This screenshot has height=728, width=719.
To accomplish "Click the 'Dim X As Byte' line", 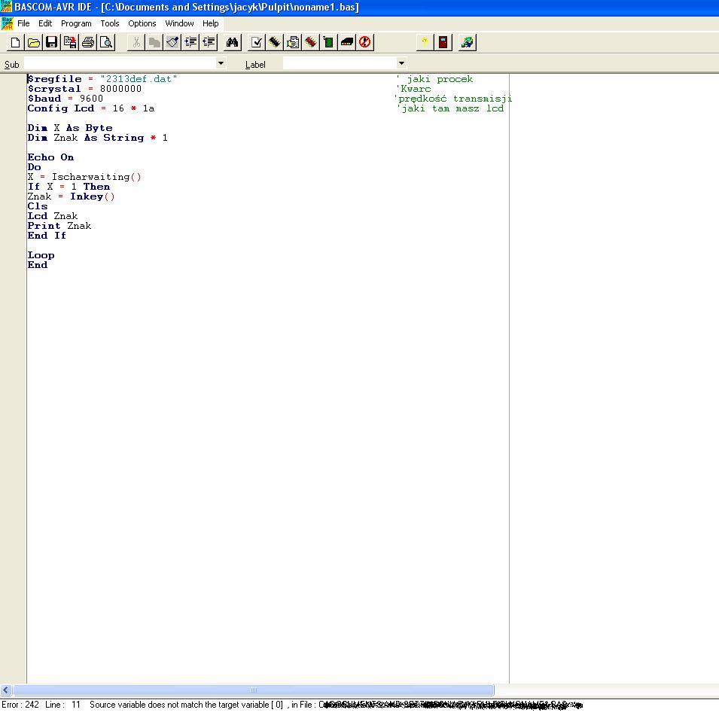I will coord(70,128).
